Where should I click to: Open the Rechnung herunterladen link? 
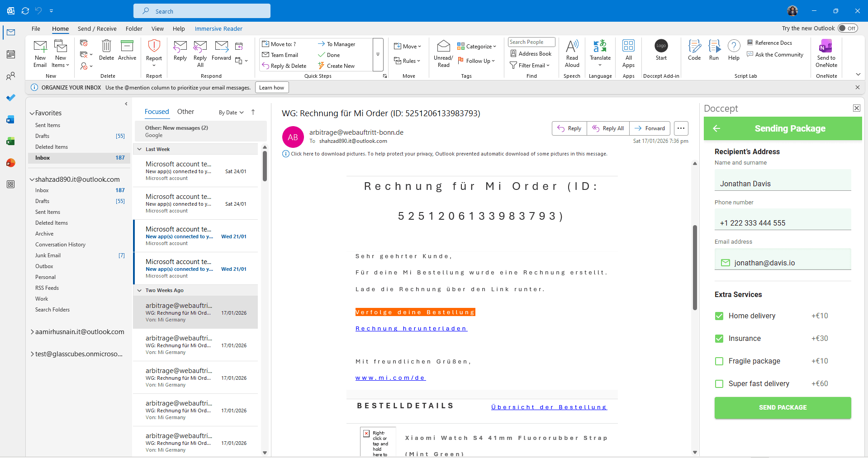pyautogui.click(x=411, y=329)
